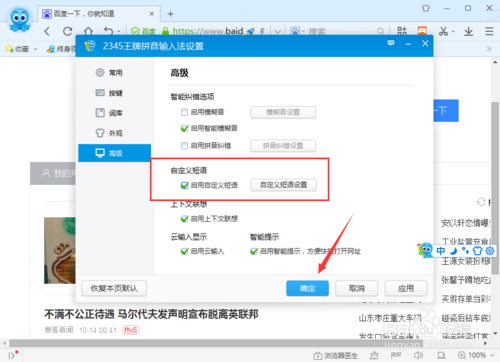500x362 pixels.
Task: Toggle 启用智能模糊音 checkbox
Action: (184, 128)
